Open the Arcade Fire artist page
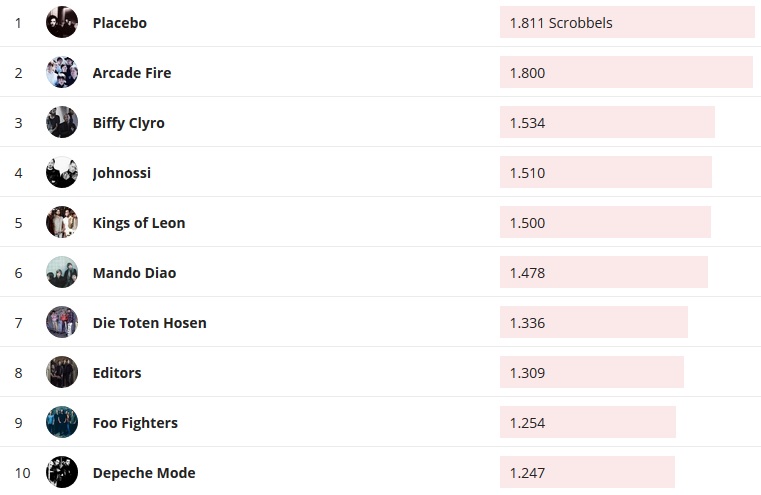This screenshot has height=495, width=761. 131,72
